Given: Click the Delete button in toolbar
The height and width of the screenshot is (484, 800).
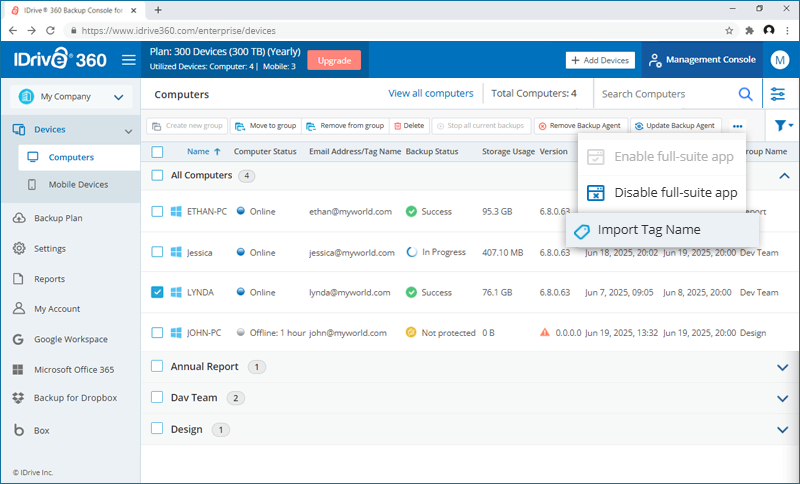Looking at the screenshot, I should (409, 125).
